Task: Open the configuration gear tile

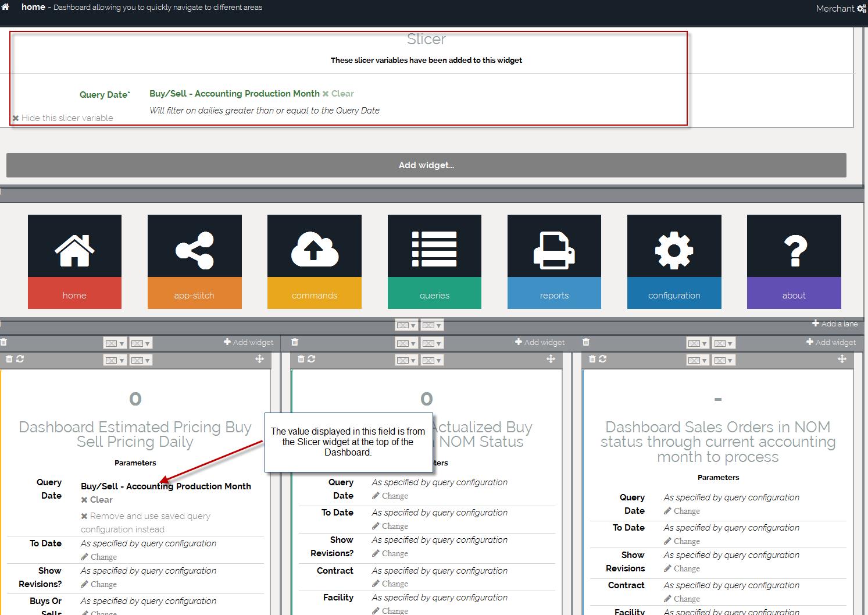Action: tap(674, 261)
